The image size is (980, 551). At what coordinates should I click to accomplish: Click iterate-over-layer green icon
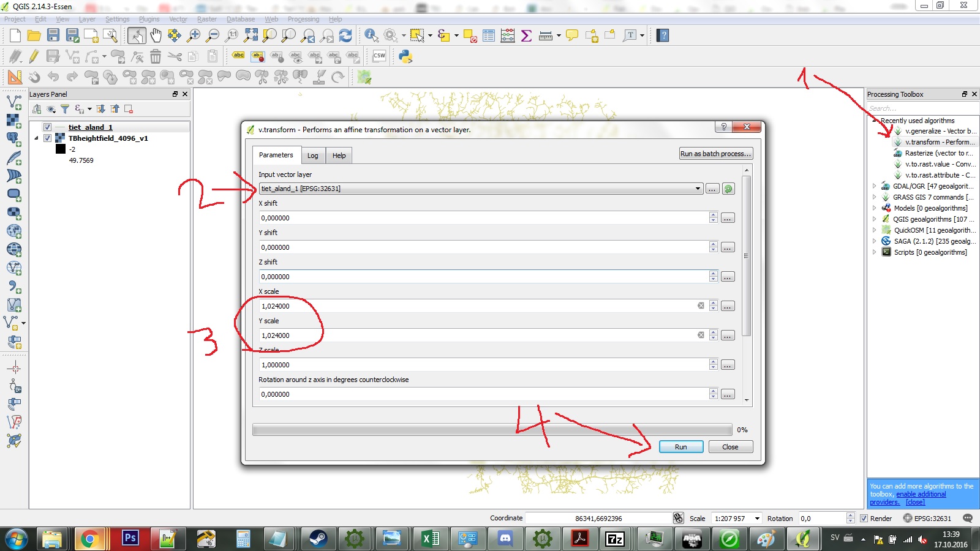(x=728, y=189)
